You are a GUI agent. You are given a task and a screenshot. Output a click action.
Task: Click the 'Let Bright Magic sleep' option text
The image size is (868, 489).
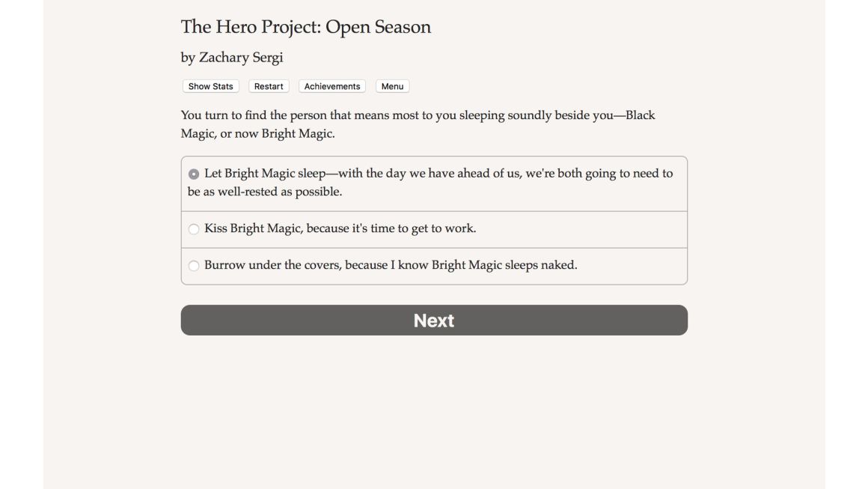[265, 173]
